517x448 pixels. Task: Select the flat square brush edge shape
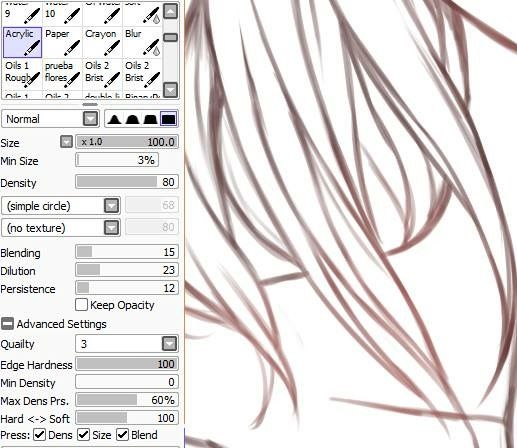(x=168, y=119)
